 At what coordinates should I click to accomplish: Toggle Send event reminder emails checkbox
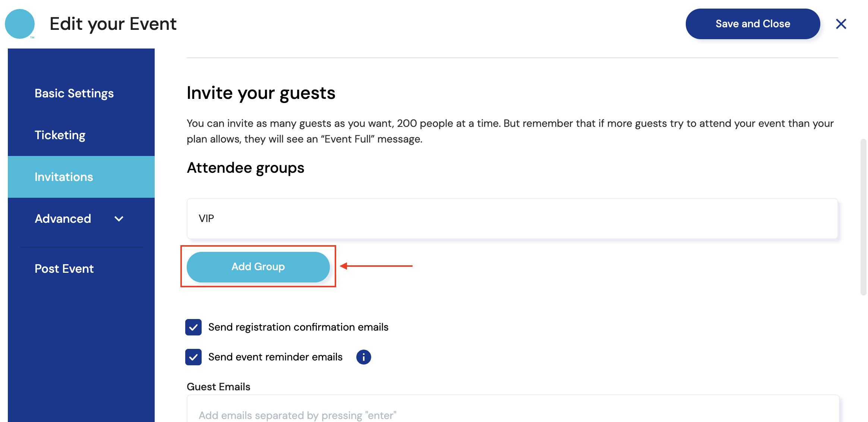[x=193, y=357]
